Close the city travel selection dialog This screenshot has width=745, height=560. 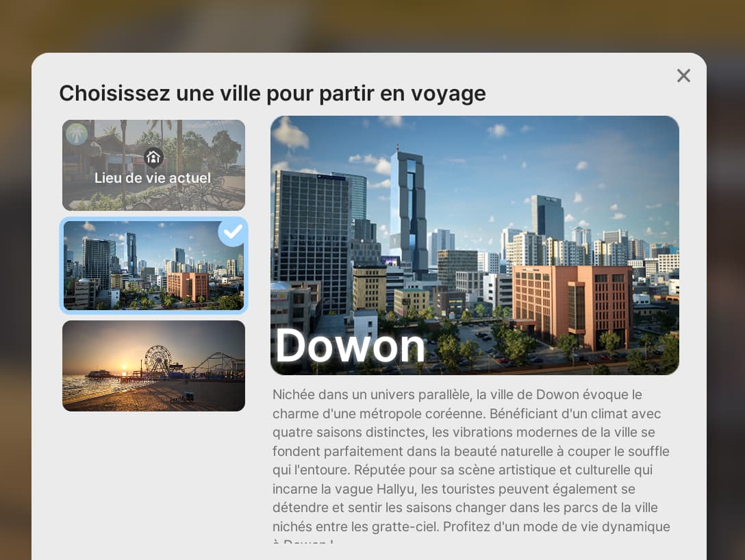point(683,75)
